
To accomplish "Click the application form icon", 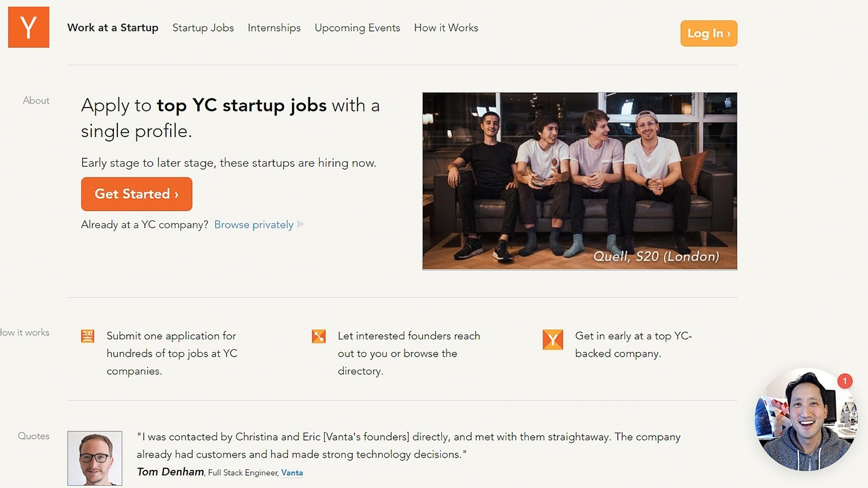I will click(88, 336).
